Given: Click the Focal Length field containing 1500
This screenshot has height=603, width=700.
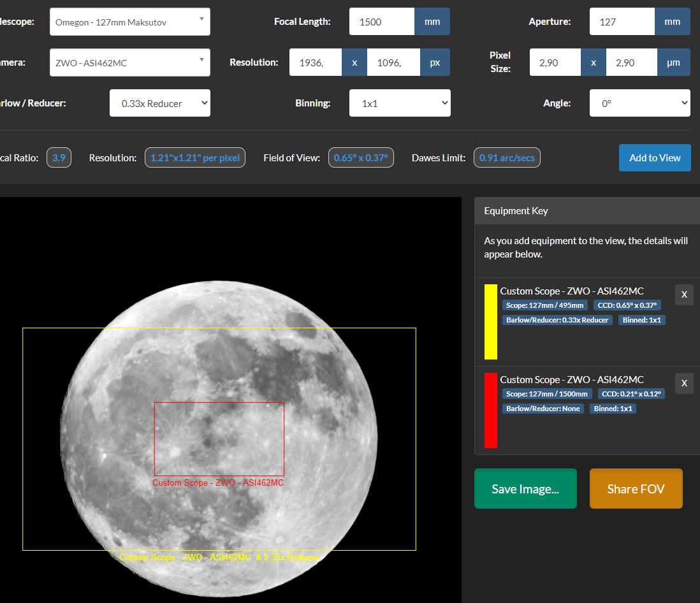Looking at the screenshot, I should [382, 22].
